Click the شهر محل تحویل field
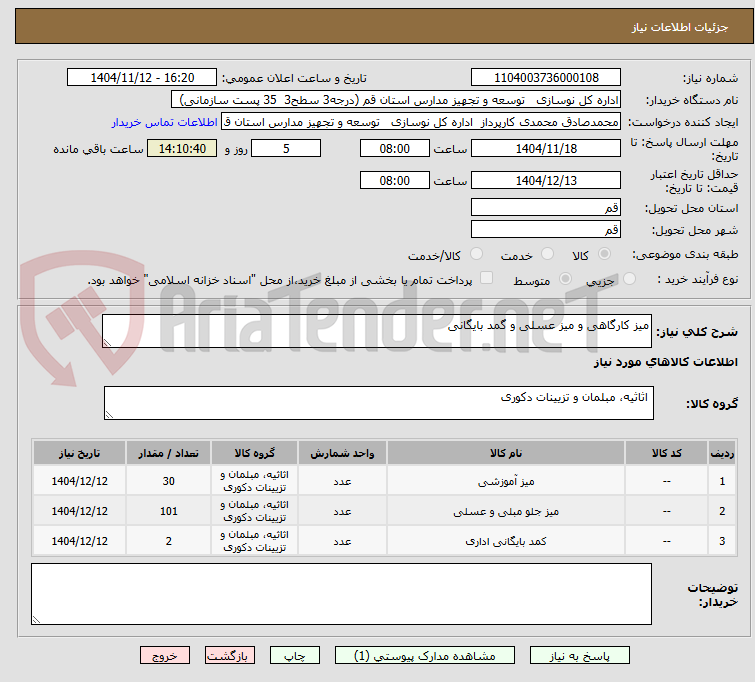 click(546, 229)
